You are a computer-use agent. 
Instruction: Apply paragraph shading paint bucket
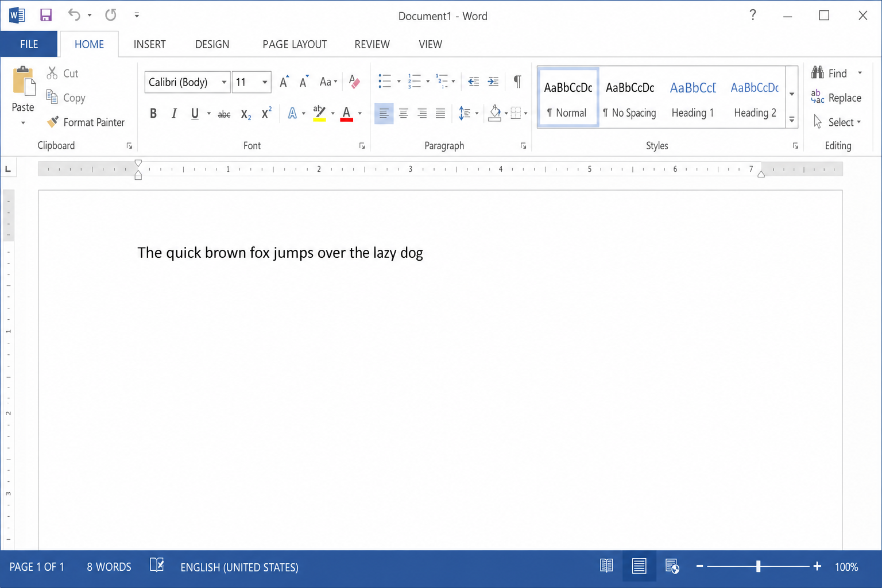coord(495,113)
